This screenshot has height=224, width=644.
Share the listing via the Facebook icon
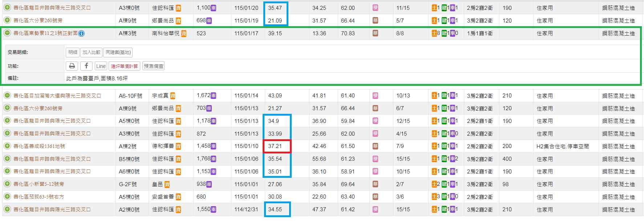pyautogui.click(x=86, y=66)
